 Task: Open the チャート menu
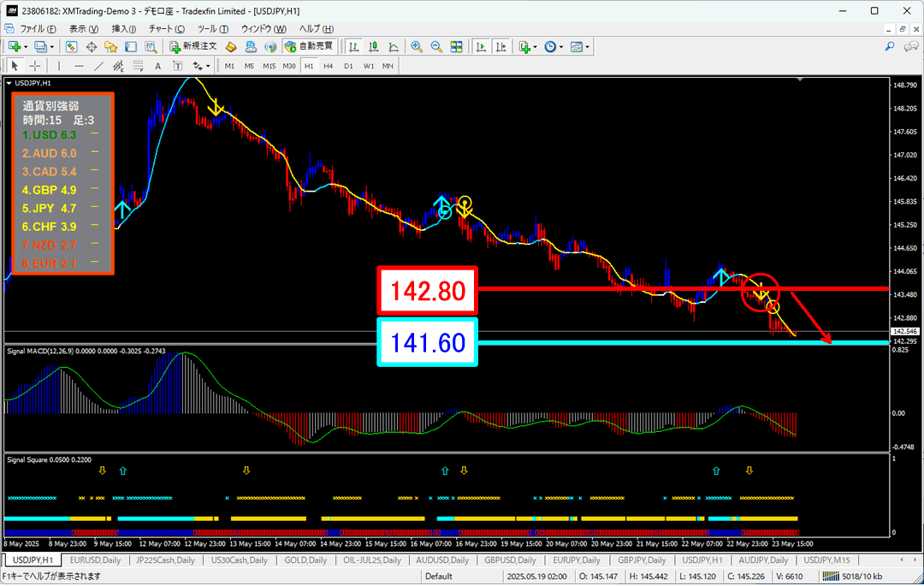point(167,29)
